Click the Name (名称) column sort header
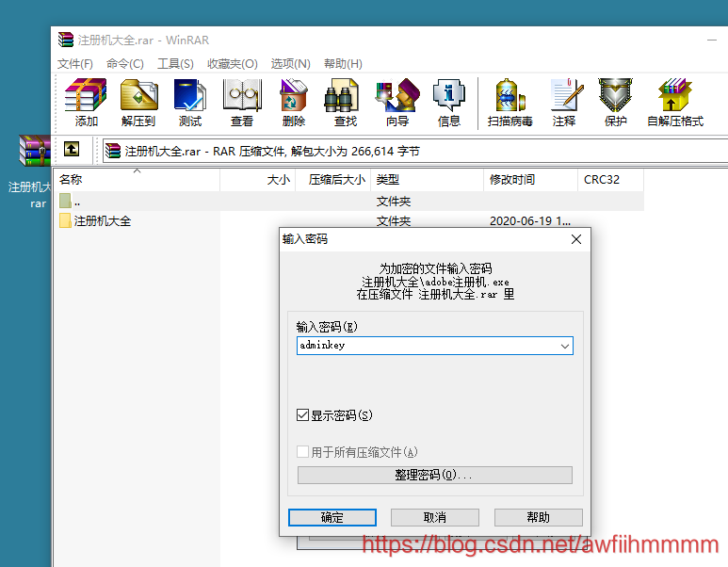 point(138,179)
